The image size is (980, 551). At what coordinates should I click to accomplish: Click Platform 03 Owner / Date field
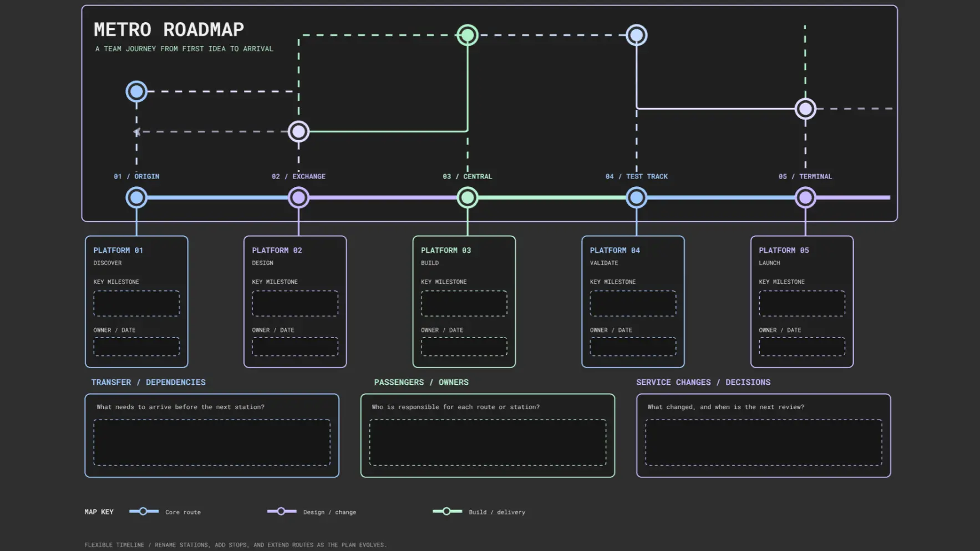(x=464, y=346)
